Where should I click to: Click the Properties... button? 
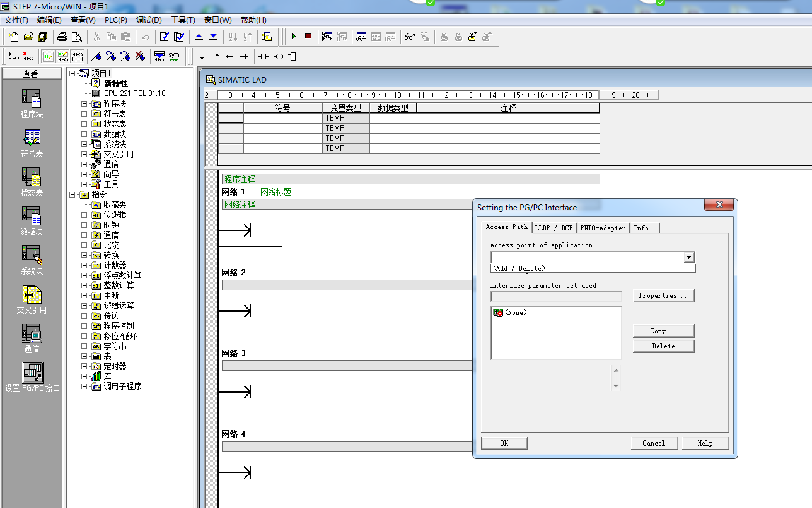click(x=663, y=296)
